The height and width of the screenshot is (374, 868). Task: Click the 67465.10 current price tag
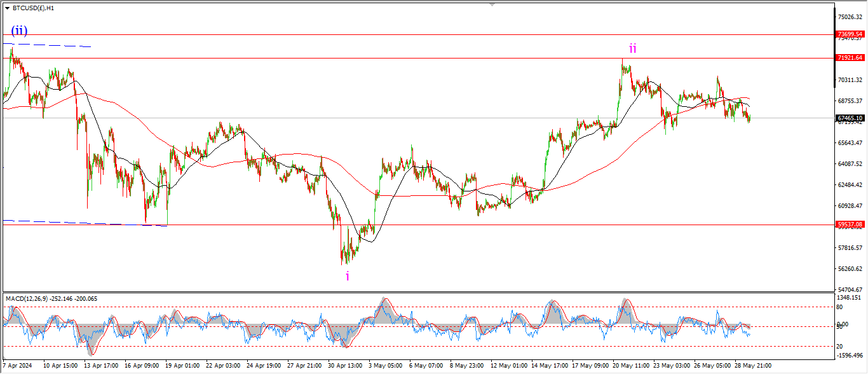click(850, 118)
